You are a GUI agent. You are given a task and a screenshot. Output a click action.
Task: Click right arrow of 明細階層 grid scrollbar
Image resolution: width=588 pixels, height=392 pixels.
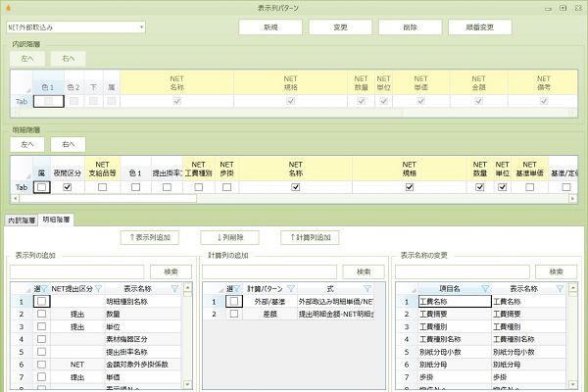pos(572,198)
